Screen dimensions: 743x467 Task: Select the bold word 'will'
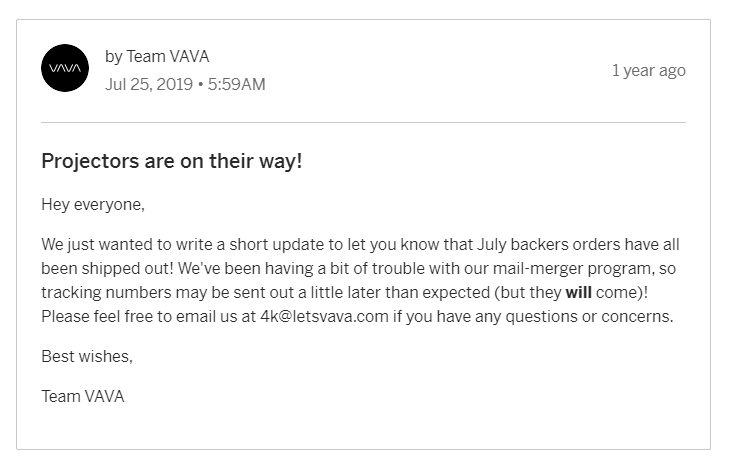[x=578, y=292]
